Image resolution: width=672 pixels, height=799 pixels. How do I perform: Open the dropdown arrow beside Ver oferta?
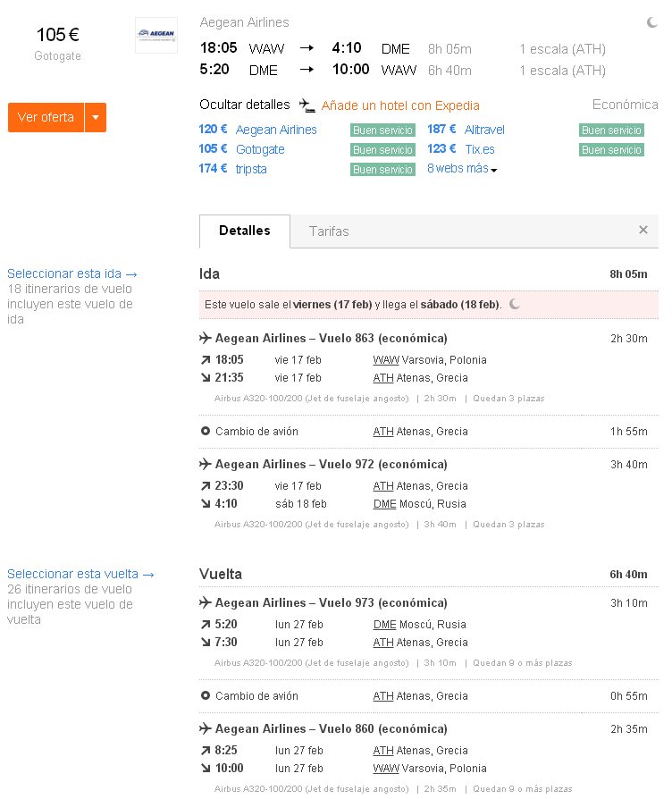96,117
